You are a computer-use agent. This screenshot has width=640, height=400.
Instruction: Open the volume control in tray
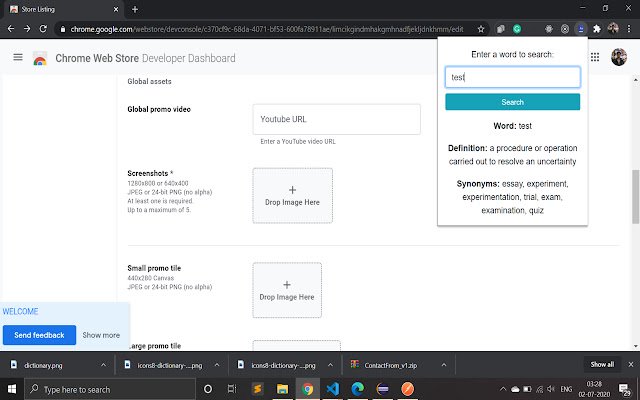coord(551,389)
